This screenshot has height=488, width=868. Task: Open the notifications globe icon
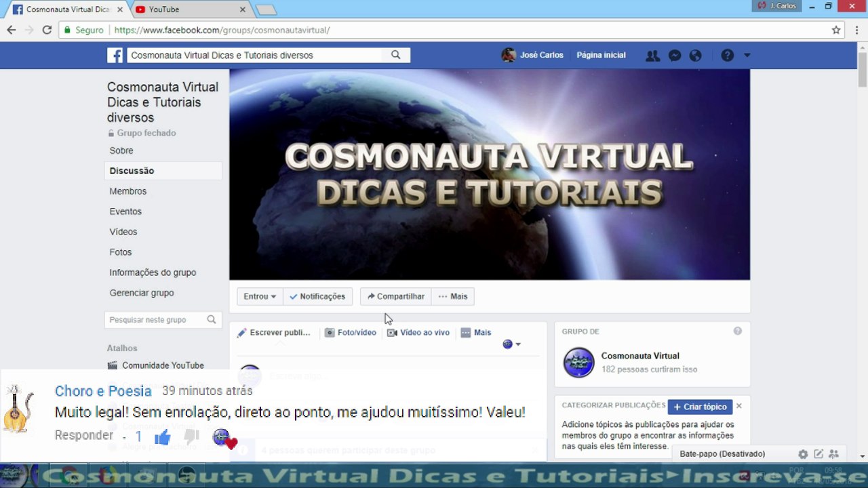tap(695, 56)
